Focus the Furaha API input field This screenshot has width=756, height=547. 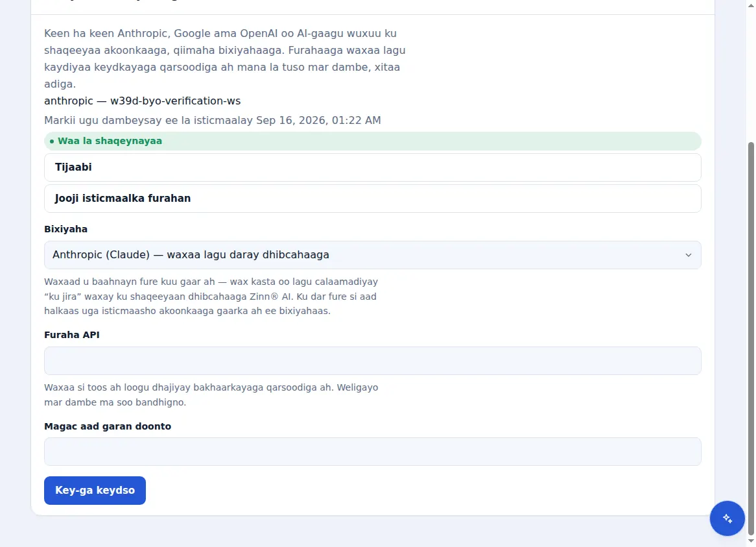372,361
